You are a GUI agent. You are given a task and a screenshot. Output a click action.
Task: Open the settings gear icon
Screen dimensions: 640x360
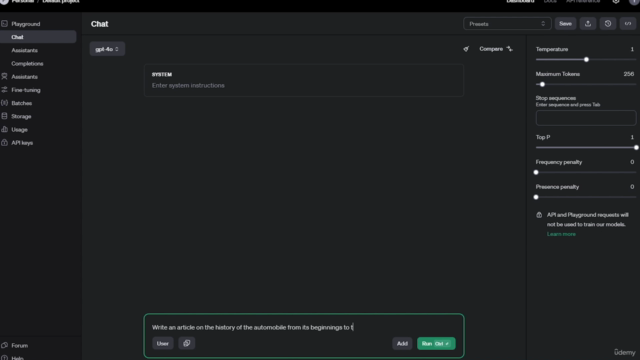(x=616, y=2)
